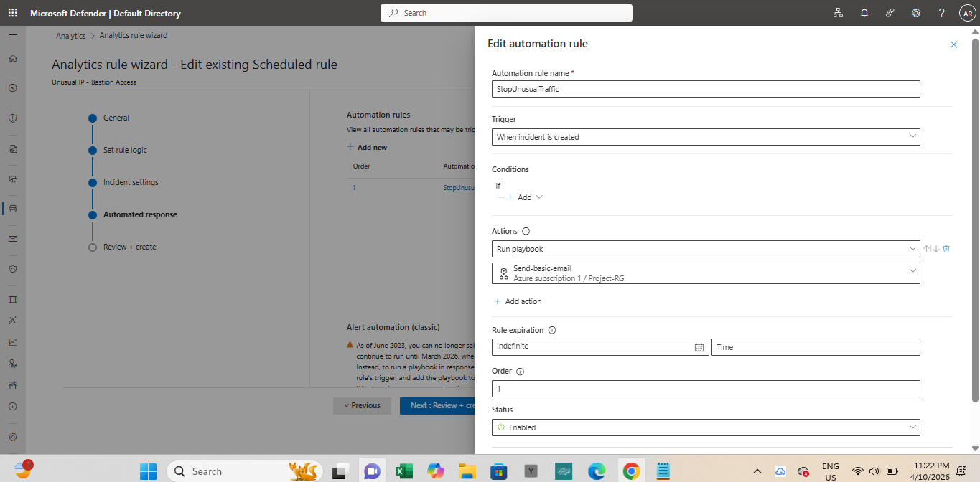
Task: Click Add new automation rule
Action: coord(367,147)
